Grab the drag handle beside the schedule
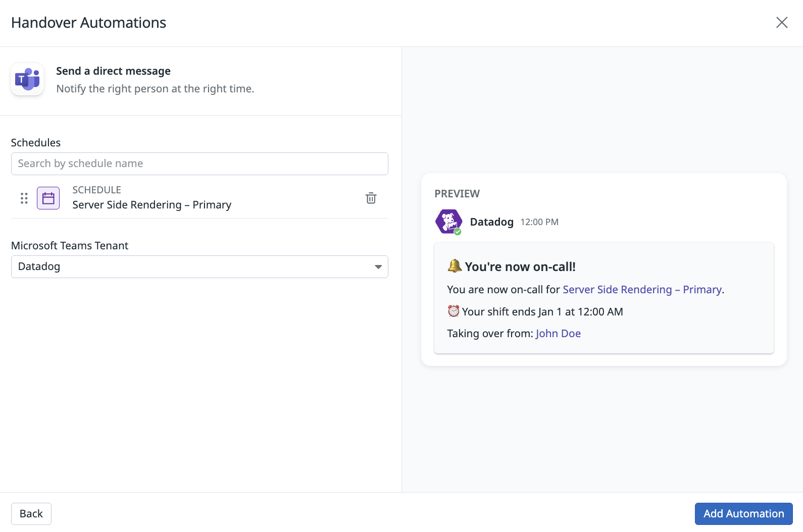This screenshot has height=532, width=803. (24, 198)
